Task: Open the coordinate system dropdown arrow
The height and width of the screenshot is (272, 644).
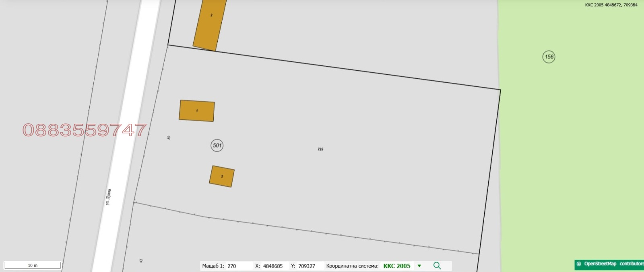Action: 419,266
